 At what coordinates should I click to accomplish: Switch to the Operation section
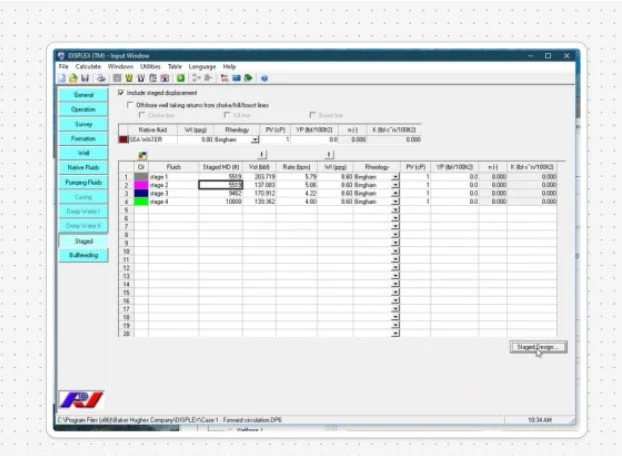click(83, 109)
